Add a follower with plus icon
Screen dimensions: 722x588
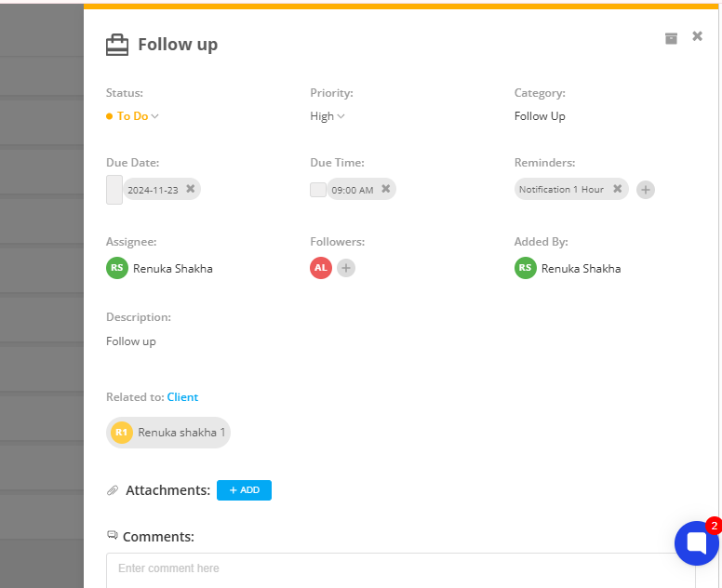(x=346, y=268)
